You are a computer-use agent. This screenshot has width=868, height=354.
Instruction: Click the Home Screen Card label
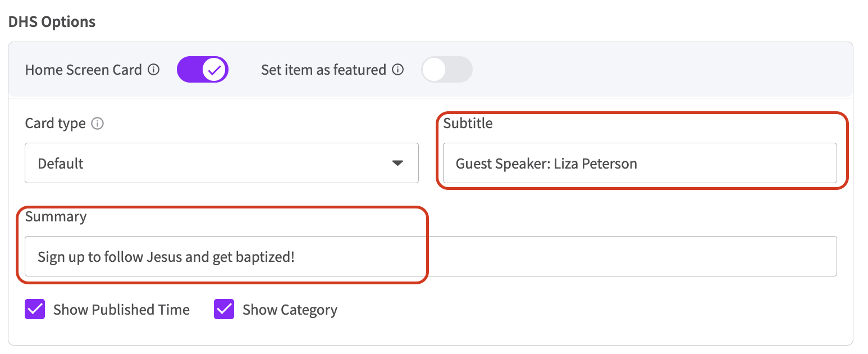(x=84, y=70)
